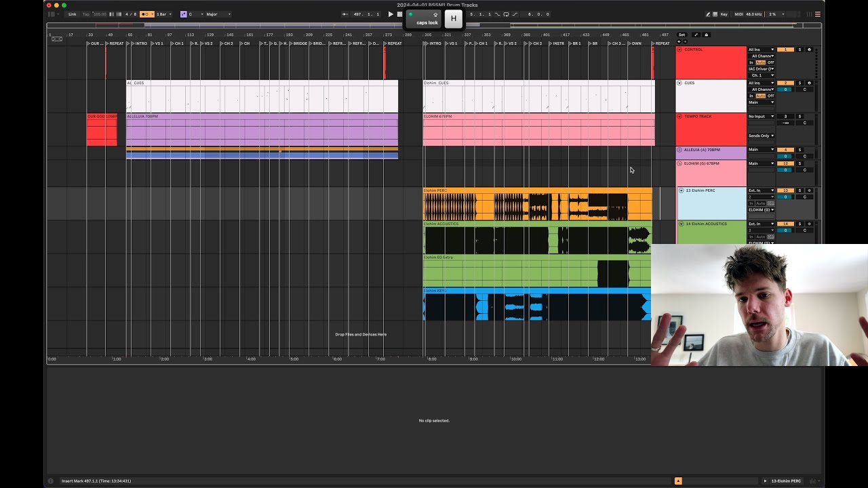The width and height of the screenshot is (868, 488).
Task: Click the orange icon in the bottom status bar
Action: [678, 481]
